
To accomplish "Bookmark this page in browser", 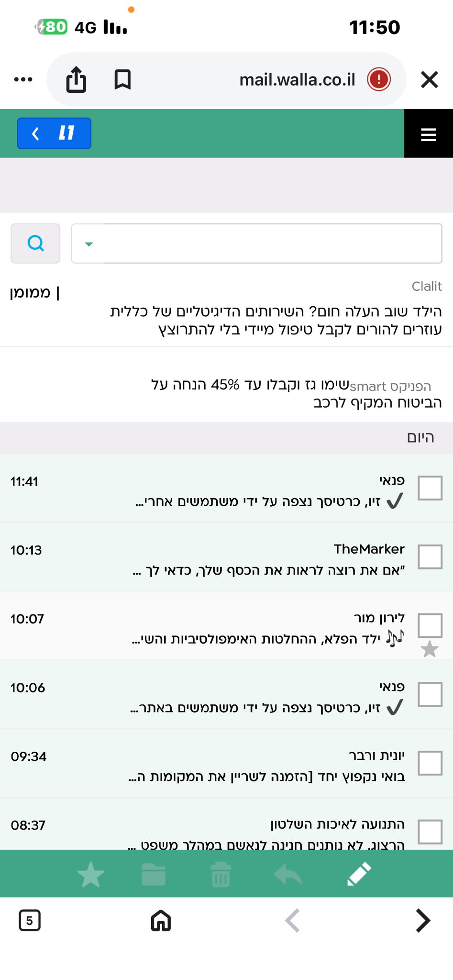I will pyautogui.click(x=122, y=79).
